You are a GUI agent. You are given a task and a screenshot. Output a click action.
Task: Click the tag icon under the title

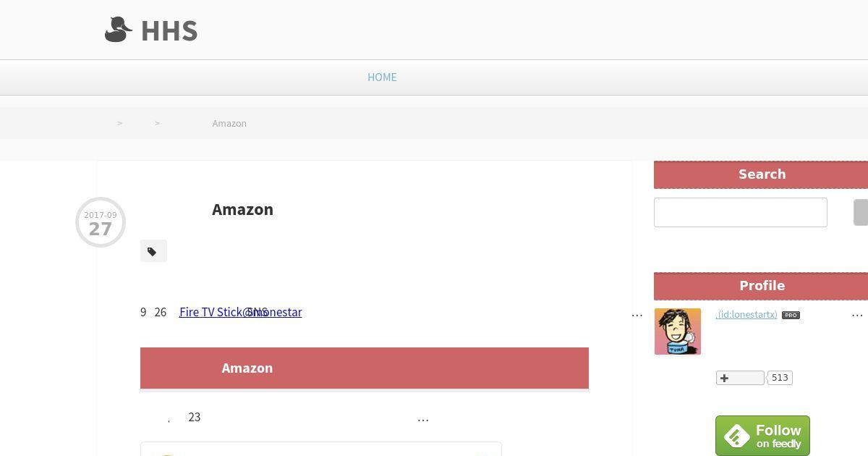coord(153,251)
